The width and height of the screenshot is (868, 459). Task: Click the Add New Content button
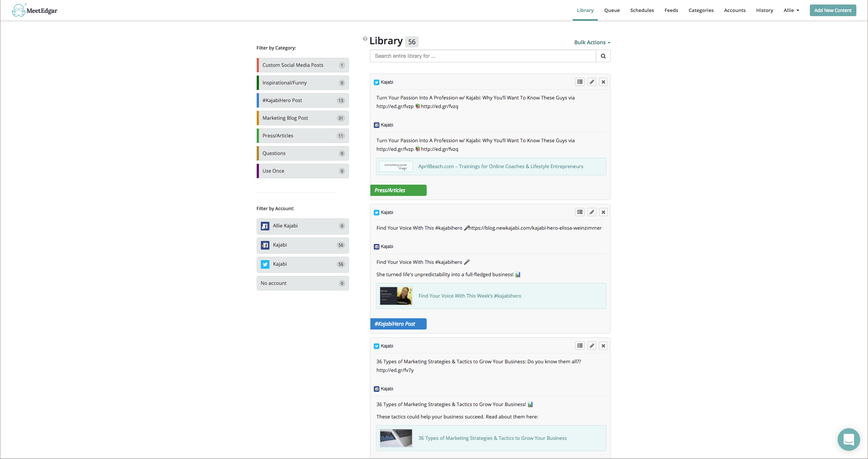pyautogui.click(x=833, y=10)
